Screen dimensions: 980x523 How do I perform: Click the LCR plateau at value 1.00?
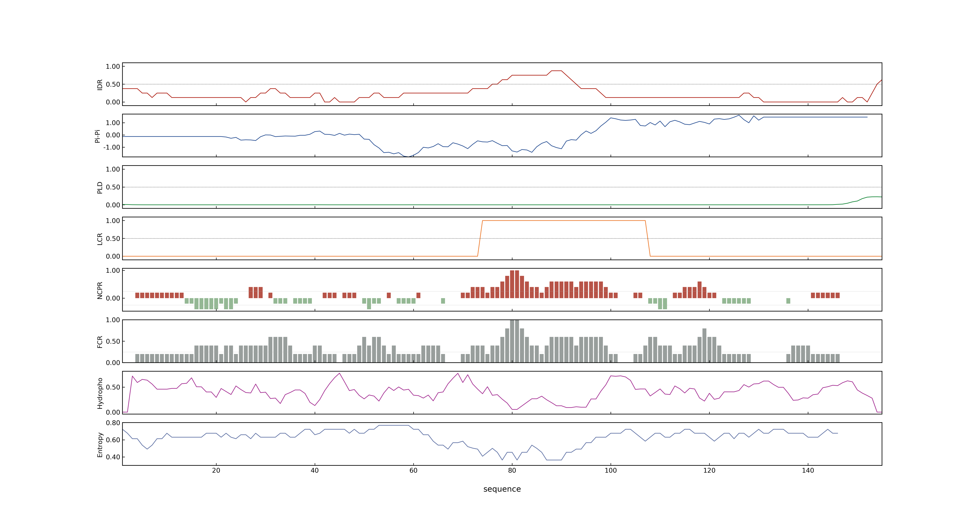pos(564,221)
